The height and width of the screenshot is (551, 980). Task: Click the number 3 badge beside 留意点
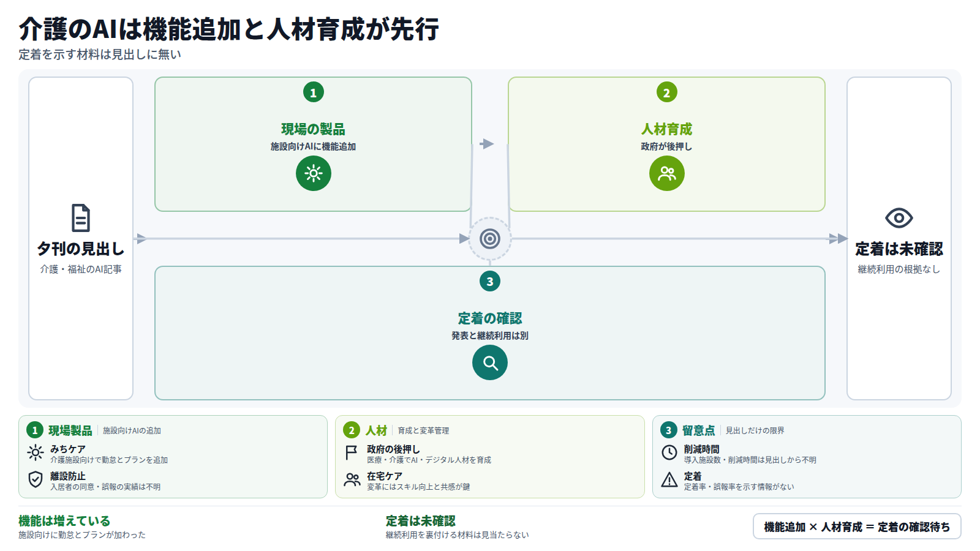(669, 430)
